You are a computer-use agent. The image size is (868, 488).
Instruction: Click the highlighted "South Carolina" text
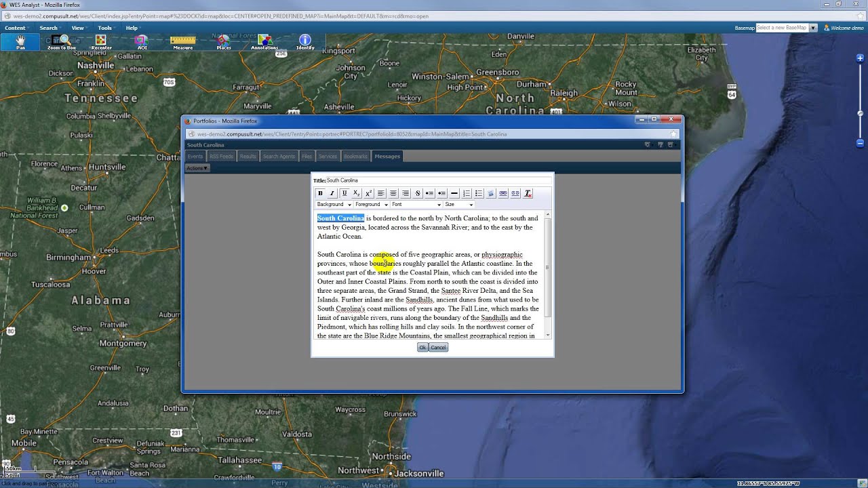[x=341, y=218]
